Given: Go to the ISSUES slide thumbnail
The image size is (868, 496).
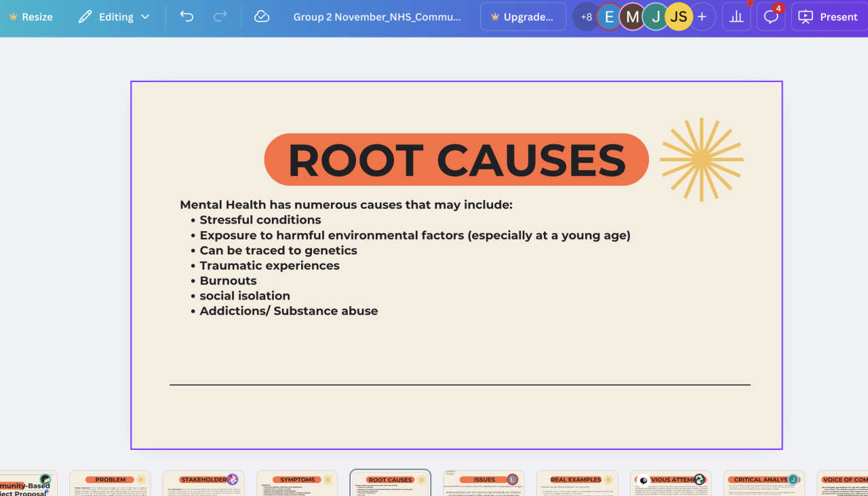Looking at the screenshot, I should point(484,483).
